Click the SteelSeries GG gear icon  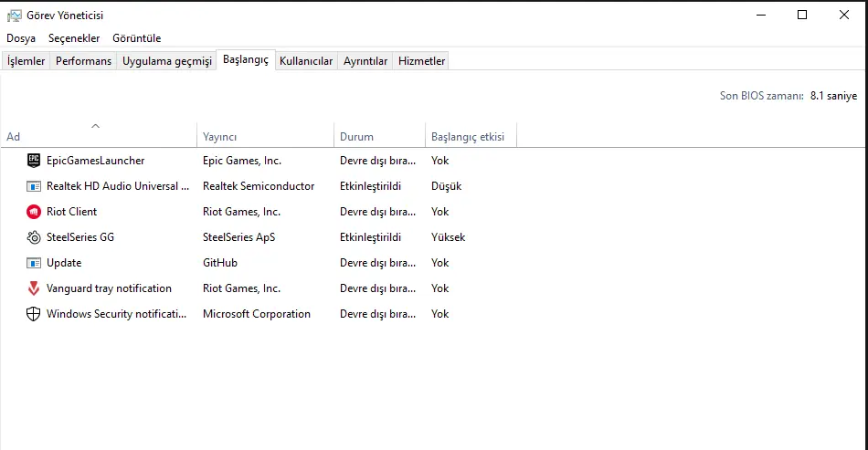34,237
